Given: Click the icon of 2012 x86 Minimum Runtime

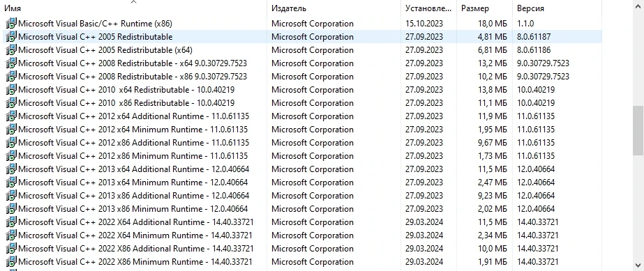Looking at the screenshot, I should 11,156.
